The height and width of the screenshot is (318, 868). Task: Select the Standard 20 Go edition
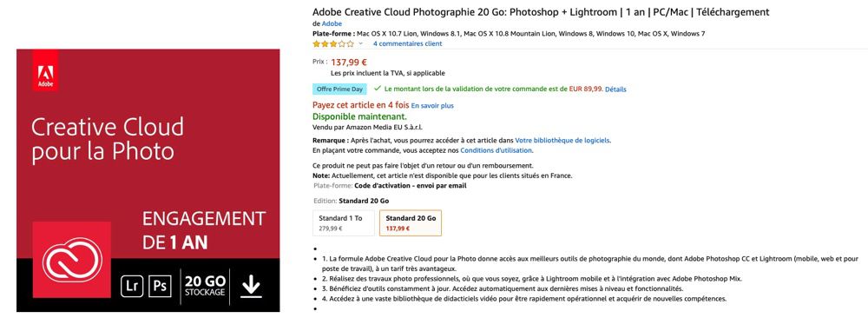click(x=411, y=222)
